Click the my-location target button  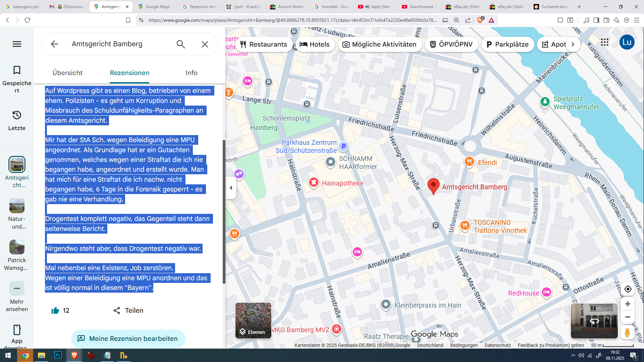628,289
